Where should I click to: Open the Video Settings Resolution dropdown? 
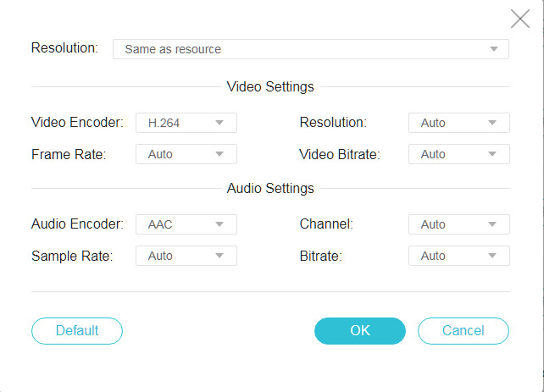(x=458, y=123)
